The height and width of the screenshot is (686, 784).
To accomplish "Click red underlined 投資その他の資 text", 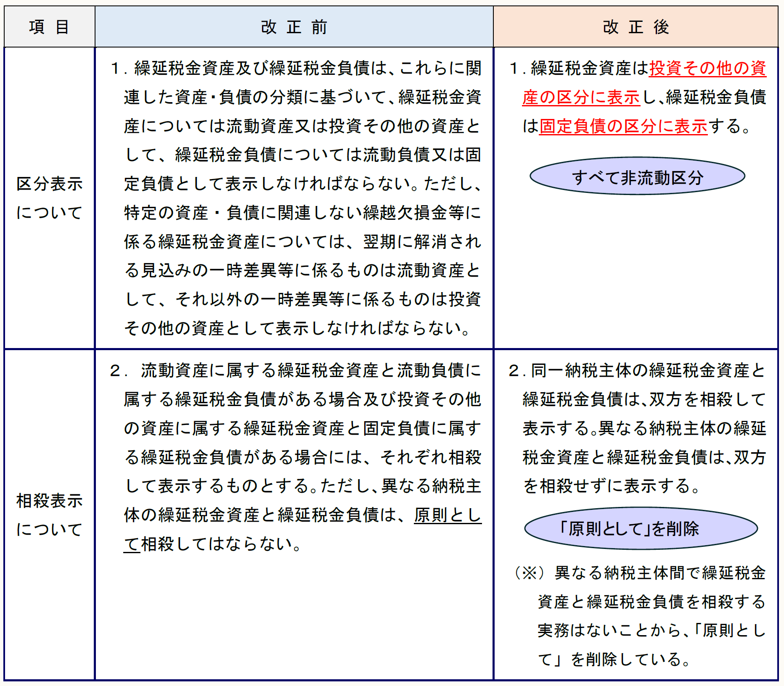I will click(x=707, y=68).
